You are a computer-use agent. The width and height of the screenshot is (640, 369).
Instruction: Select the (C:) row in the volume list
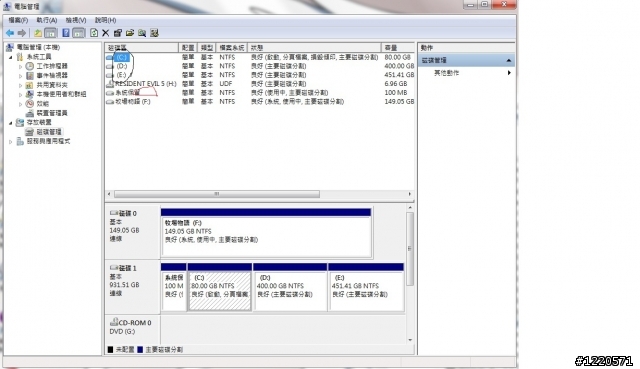(260, 57)
